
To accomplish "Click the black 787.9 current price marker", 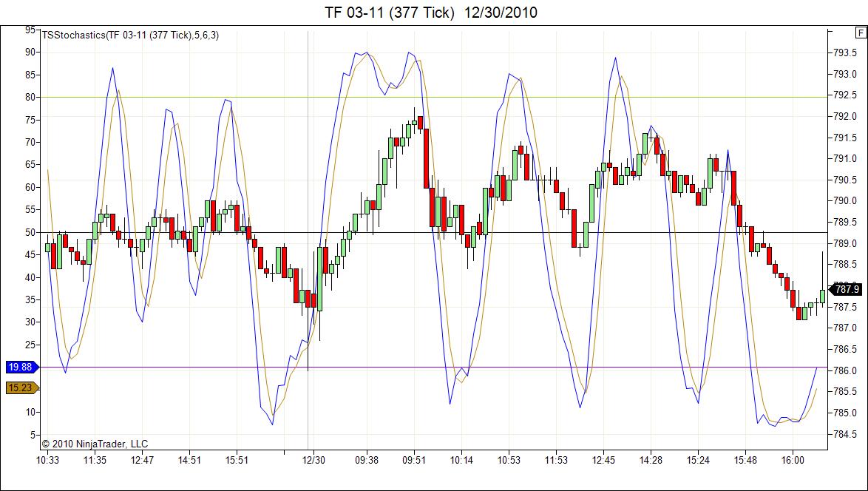I will click(845, 289).
